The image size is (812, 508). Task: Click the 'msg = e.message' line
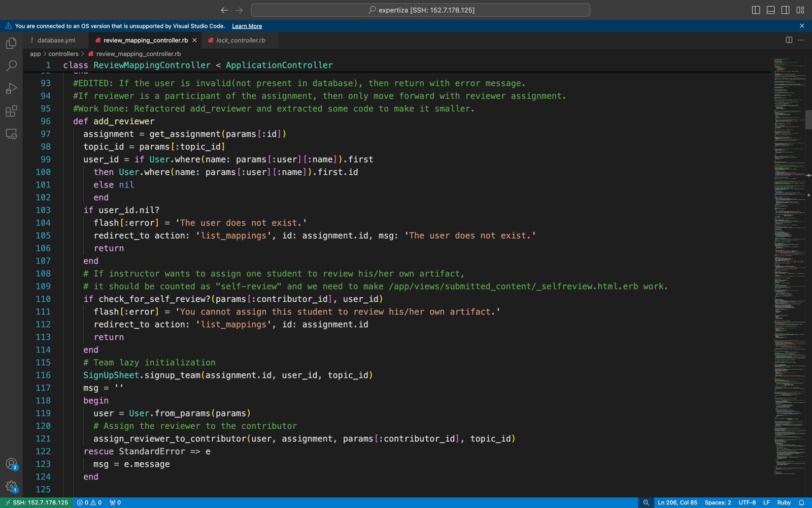point(131,464)
